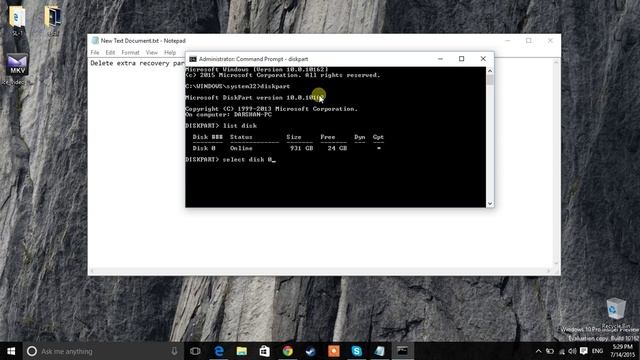Maximize the Command Prompt window
The image size is (640, 360).
coord(461,59)
